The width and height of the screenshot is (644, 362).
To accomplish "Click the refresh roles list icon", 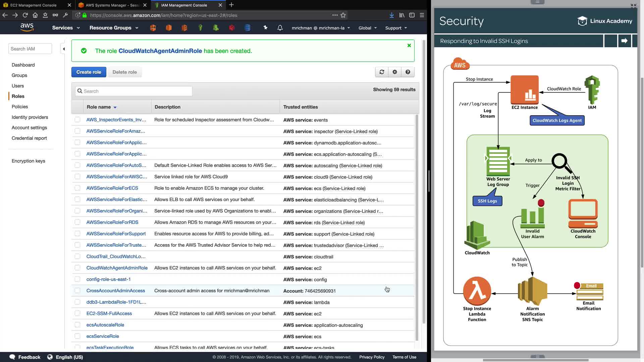I will (x=382, y=72).
